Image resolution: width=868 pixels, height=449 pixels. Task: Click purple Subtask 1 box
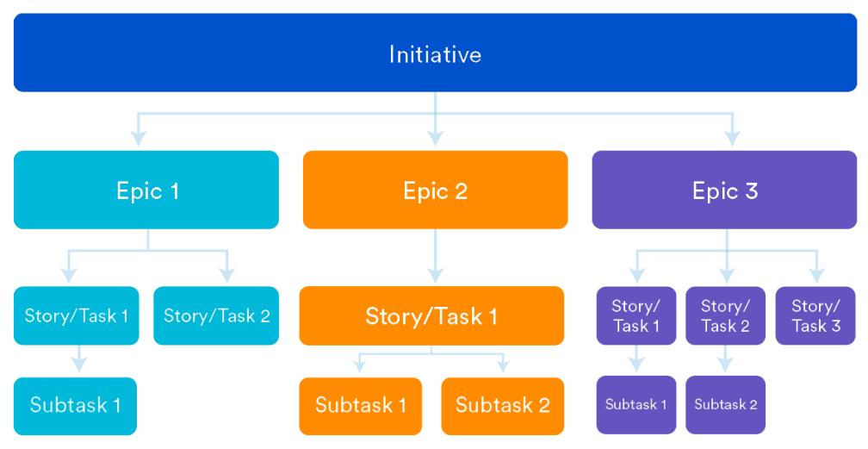pyautogui.click(x=636, y=405)
